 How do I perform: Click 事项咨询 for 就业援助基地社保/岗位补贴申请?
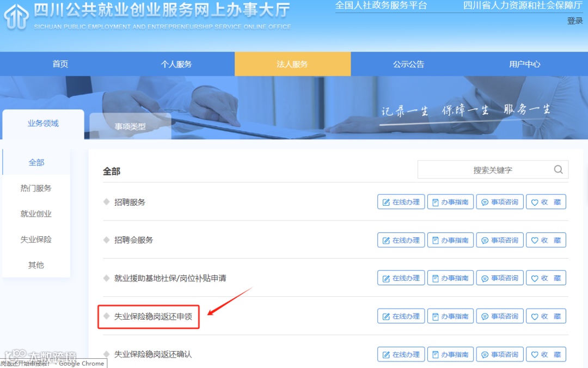point(499,278)
